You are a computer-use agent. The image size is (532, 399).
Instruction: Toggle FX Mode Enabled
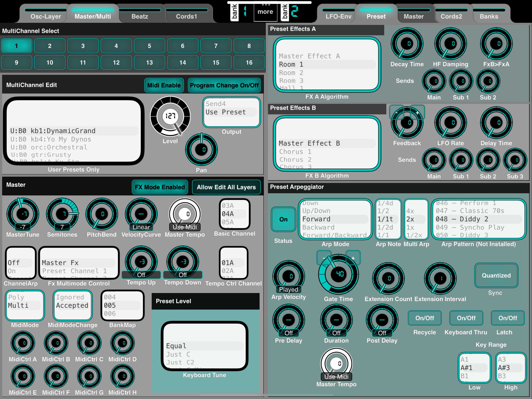coord(160,187)
